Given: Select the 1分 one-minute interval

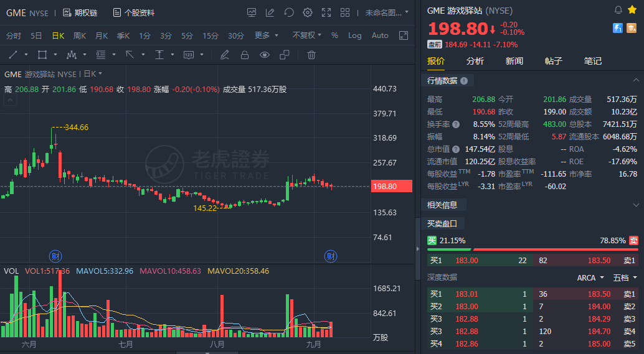Looking at the screenshot, I should (x=144, y=35).
